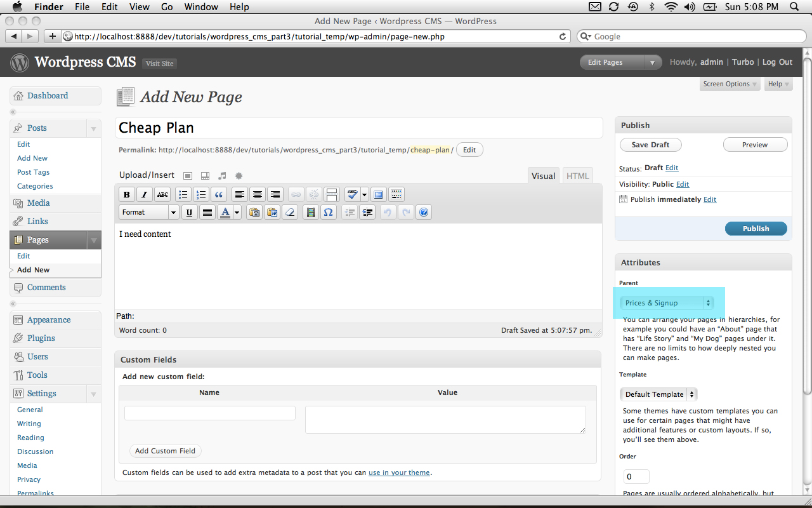Indent the paragraph

click(367, 212)
